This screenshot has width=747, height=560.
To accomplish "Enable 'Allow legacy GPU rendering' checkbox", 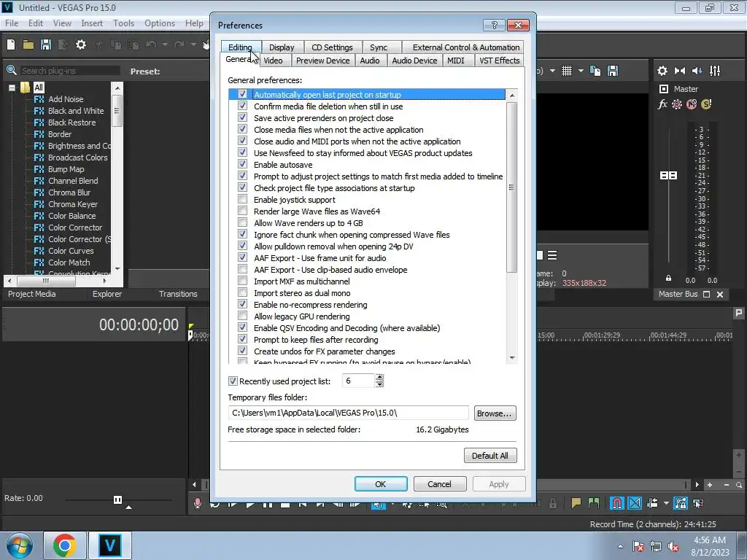I will pos(242,316).
